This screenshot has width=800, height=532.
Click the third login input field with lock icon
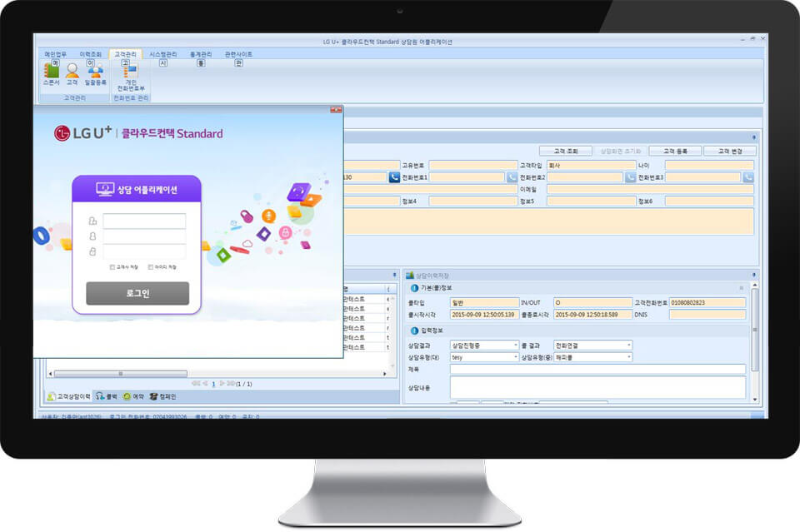144,251
